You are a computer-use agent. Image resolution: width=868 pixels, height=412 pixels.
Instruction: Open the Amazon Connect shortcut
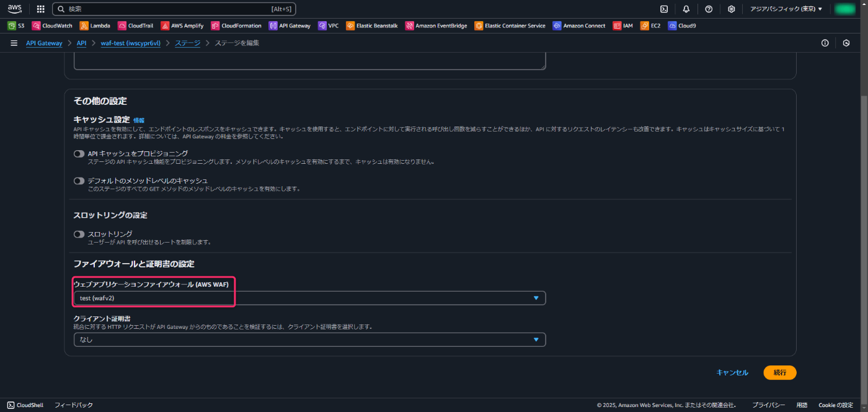[579, 25]
